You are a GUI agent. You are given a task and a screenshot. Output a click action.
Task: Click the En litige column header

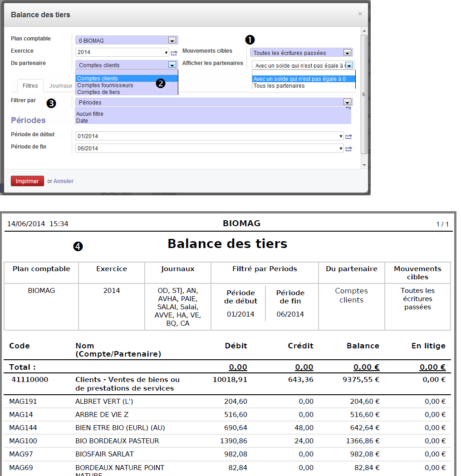428,346
